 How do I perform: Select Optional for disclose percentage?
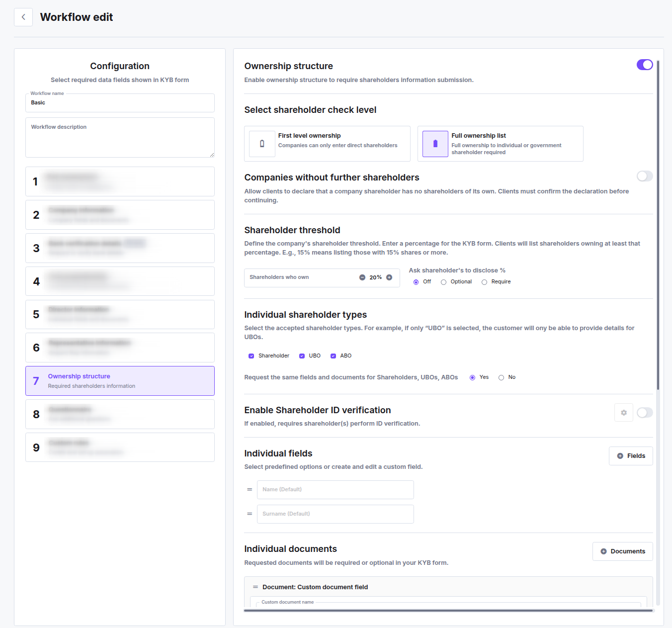click(x=443, y=282)
